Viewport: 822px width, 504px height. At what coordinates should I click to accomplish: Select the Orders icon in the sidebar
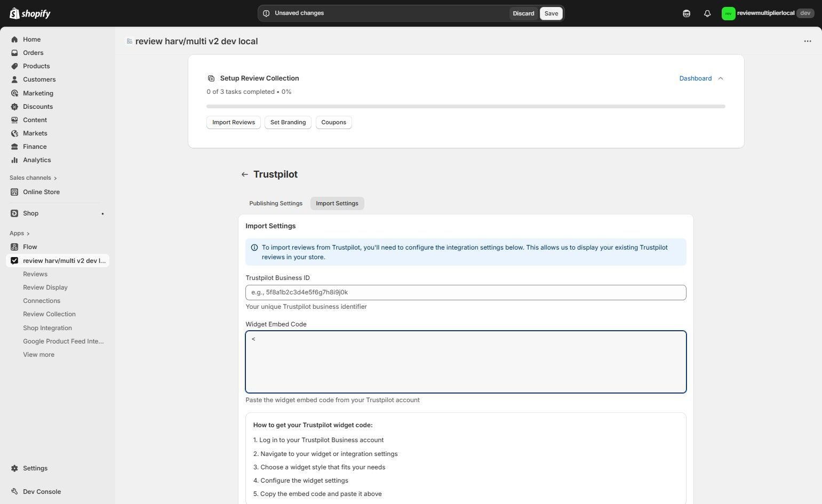pyautogui.click(x=14, y=52)
